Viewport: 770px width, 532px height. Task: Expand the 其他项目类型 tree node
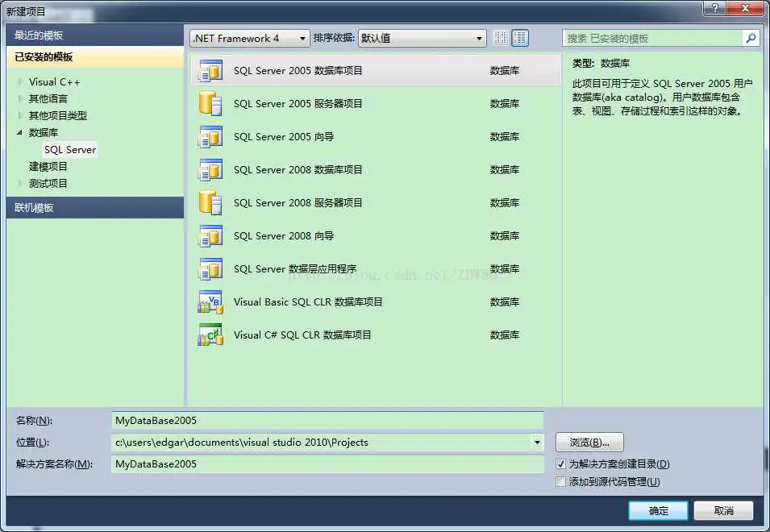(19, 115)
